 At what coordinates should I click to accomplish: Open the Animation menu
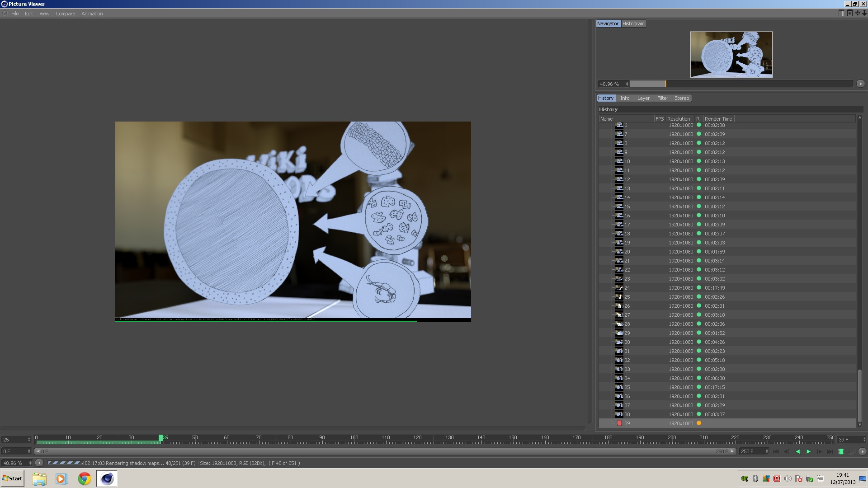click(x=92, y=14)
